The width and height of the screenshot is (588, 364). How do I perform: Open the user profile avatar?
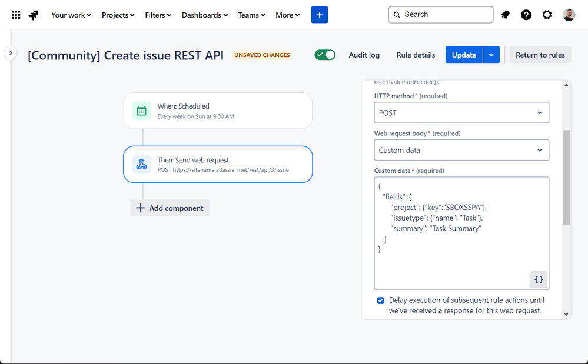(569, 15)
